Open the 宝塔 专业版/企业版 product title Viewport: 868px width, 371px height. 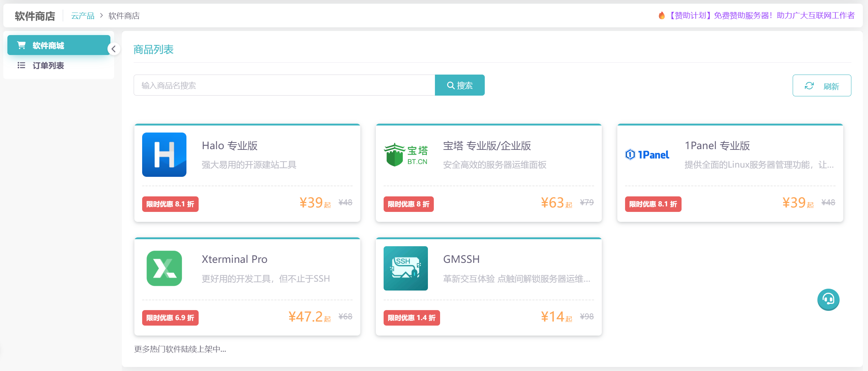(x=487, y=146)
